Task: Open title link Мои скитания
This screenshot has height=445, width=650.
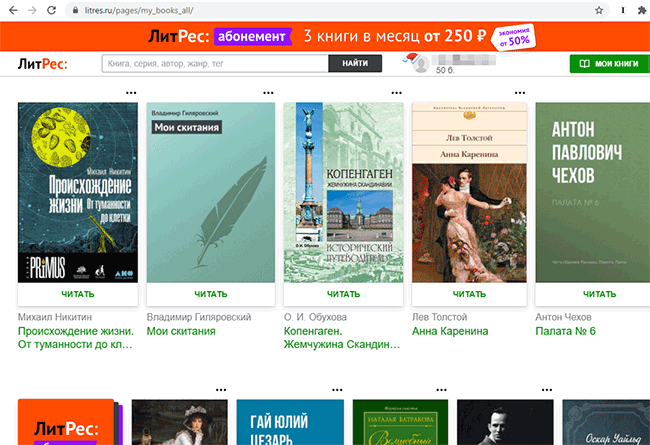Action: pos(181,331)
